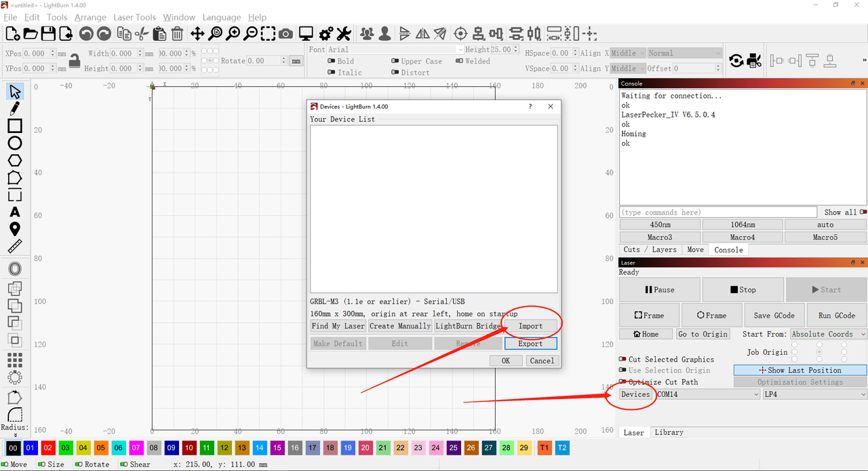Select the Text 'A' tool
This screenshot has width=868, height=471.
[x=15, y=212]
